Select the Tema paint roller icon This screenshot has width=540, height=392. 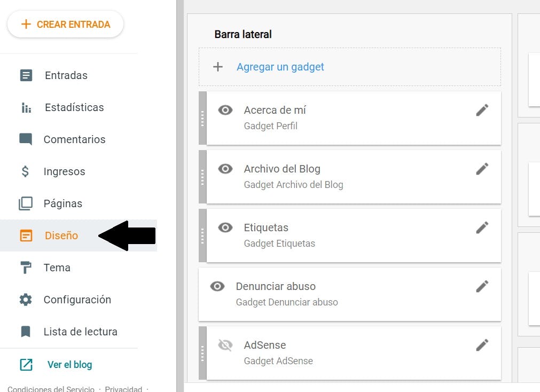click(x=26, y=268)
